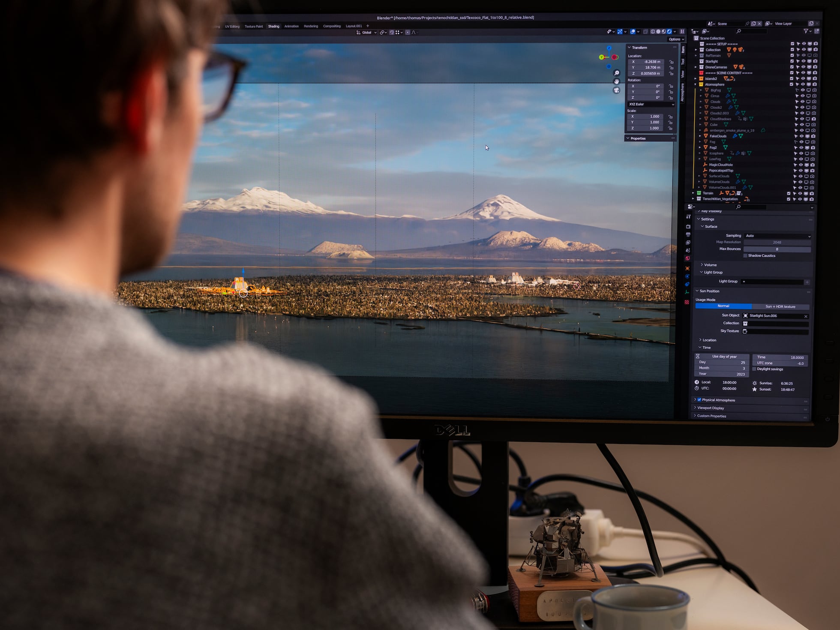The width and height of the screenshot is (840, 630).
Task: Open the Texture properties checker icon
Action: (x=687, y=302)
